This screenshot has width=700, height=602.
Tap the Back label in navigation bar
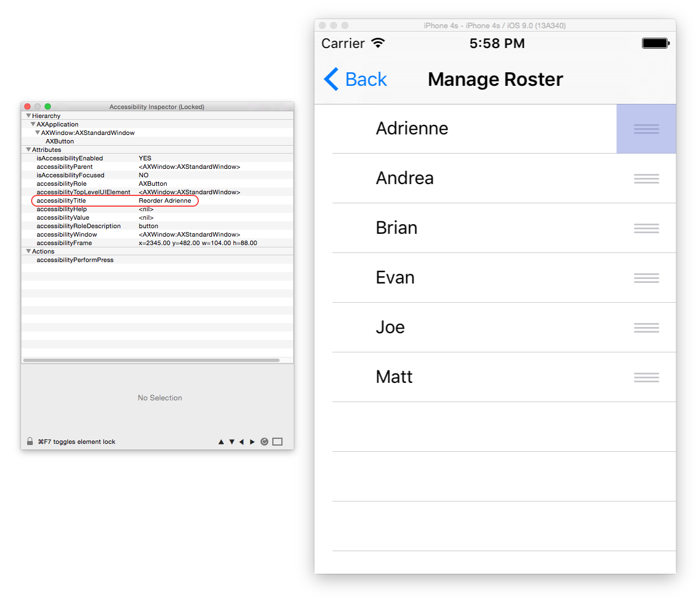[x=366, y=80]
